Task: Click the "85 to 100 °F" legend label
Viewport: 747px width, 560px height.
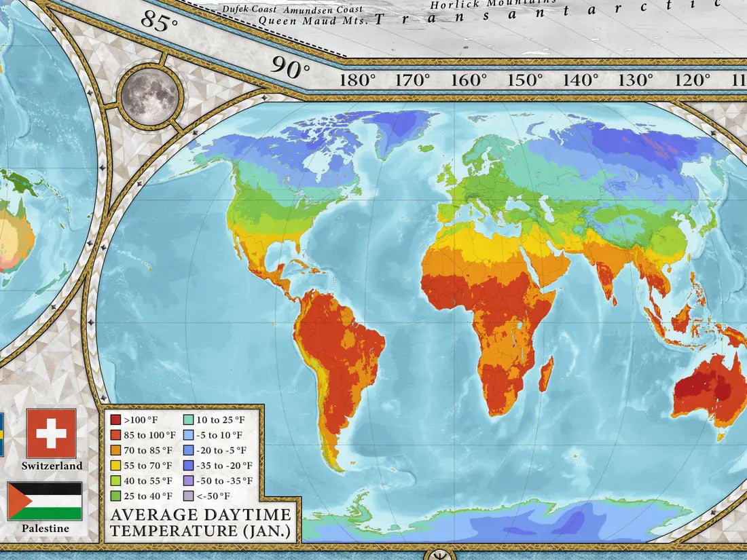Action: click(x=150, y=435)
